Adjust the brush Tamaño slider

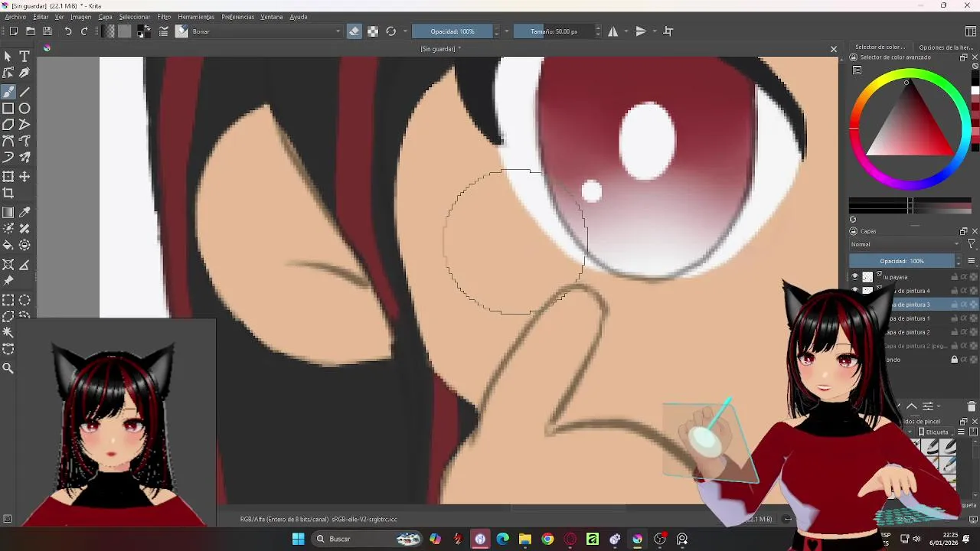tap(553, 31)
